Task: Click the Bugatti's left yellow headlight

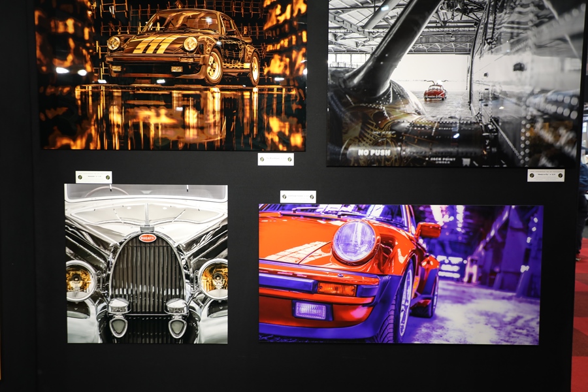Action: (x=81, y=280)
